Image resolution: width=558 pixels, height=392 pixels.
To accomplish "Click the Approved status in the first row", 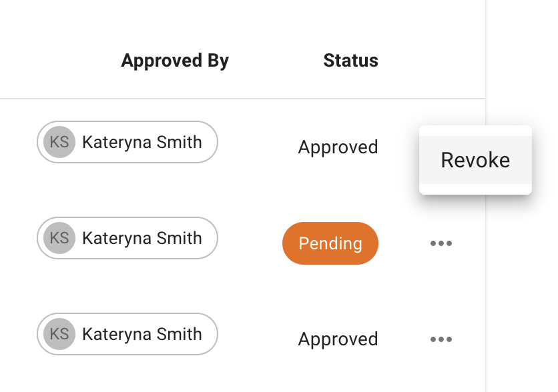I will 338,147.
